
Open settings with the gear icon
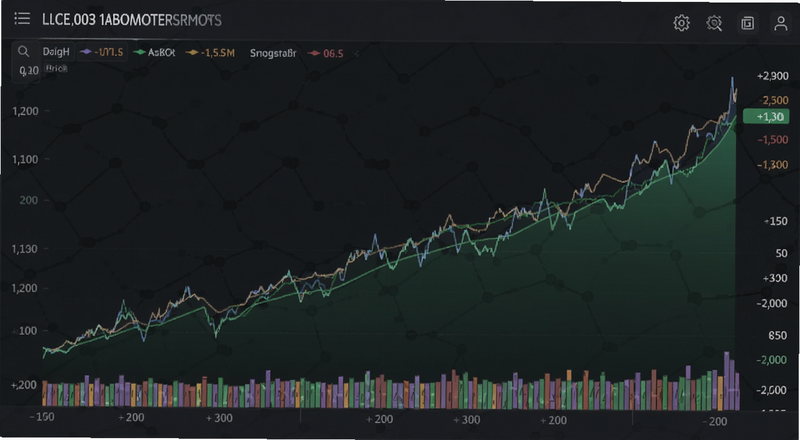point(682,23)
